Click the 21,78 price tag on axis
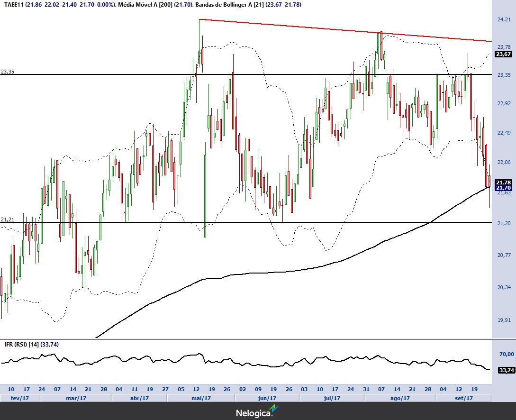This screenshot has height=420, width=516. pos(504,183)
